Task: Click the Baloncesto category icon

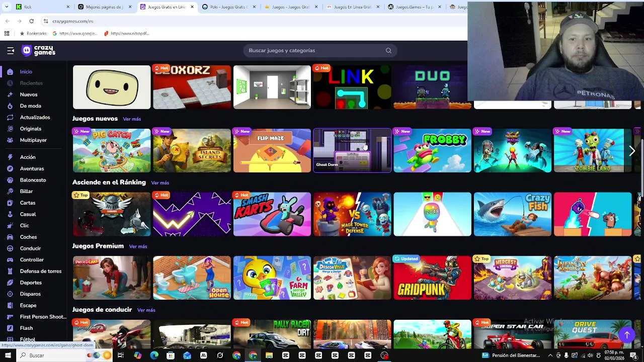Action: (x=10, y=180)
